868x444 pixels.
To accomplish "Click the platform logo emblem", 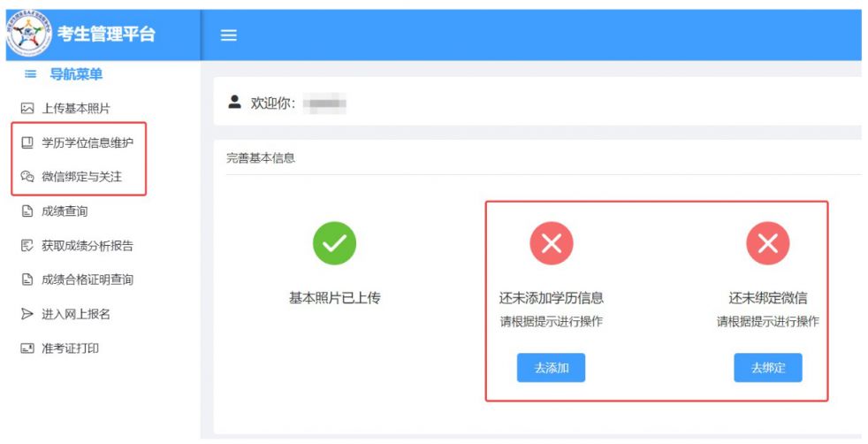I will [x=29, y=33].
